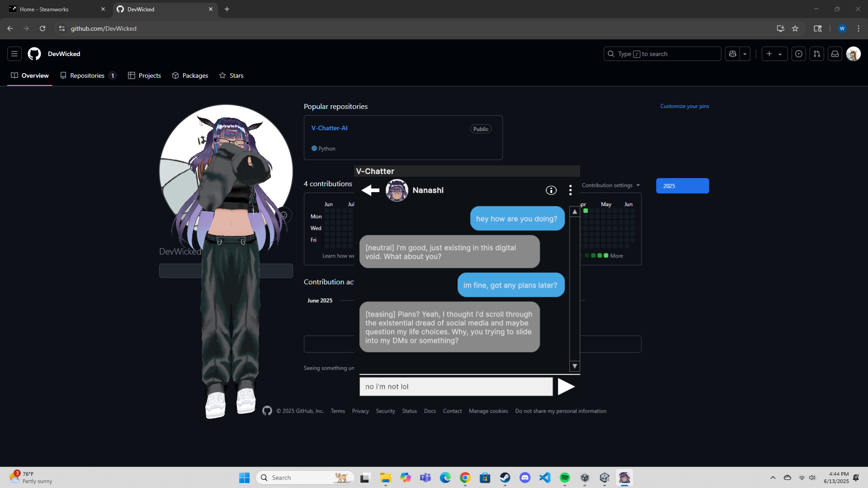The height and width of the screenshot is (488, 868).
Task: Click the issues icon in the header
Action: click(798, 54)
